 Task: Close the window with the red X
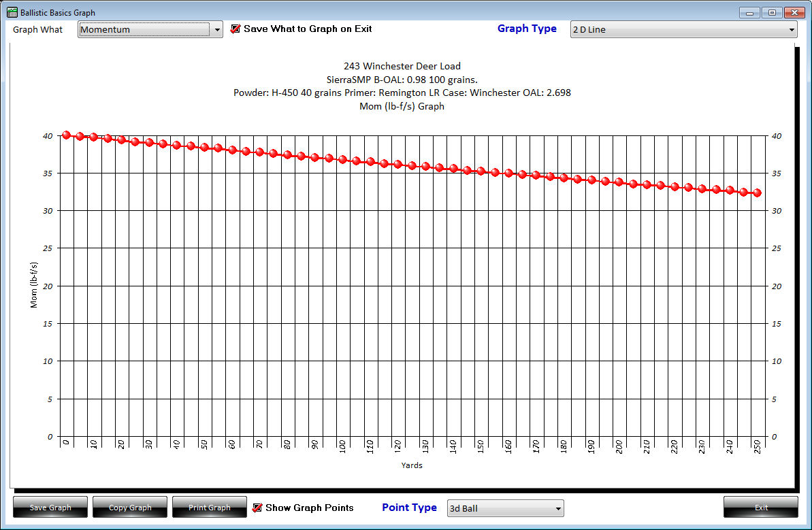(794, 12)
